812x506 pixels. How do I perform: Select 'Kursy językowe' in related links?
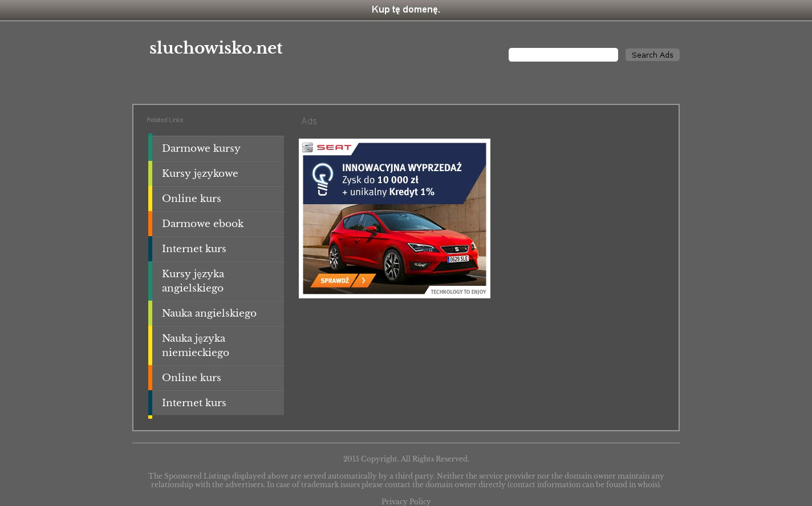pyautogui.click(x=200, y=173)
